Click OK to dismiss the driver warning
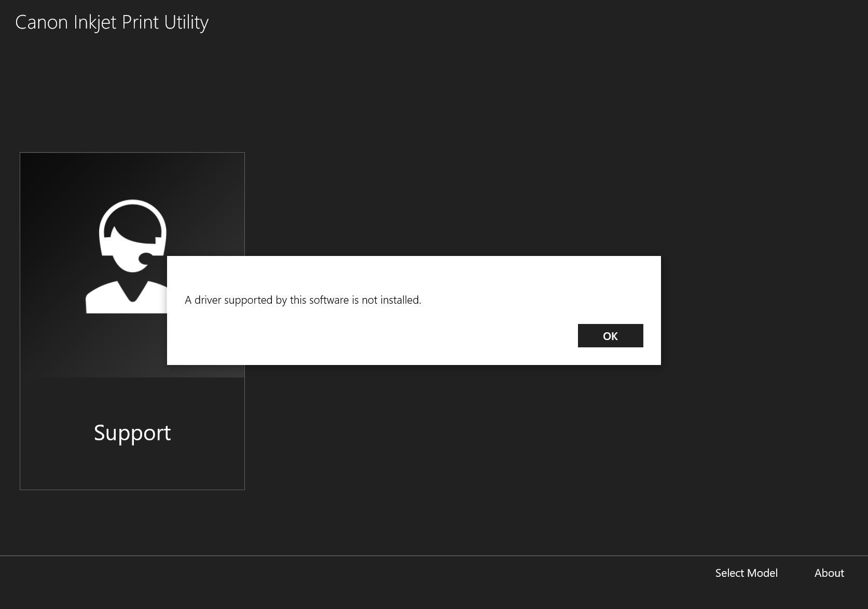 (x=610, y=336)
